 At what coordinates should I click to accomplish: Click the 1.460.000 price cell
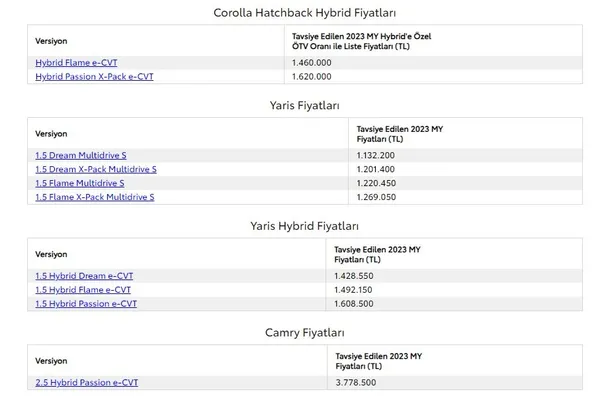[309, 62]
